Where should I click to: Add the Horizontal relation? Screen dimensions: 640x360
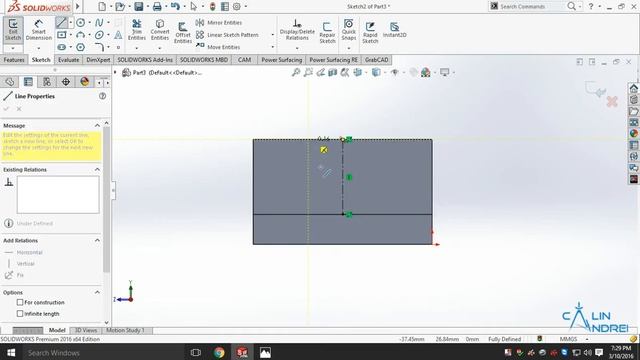click(x=24, y=252)
